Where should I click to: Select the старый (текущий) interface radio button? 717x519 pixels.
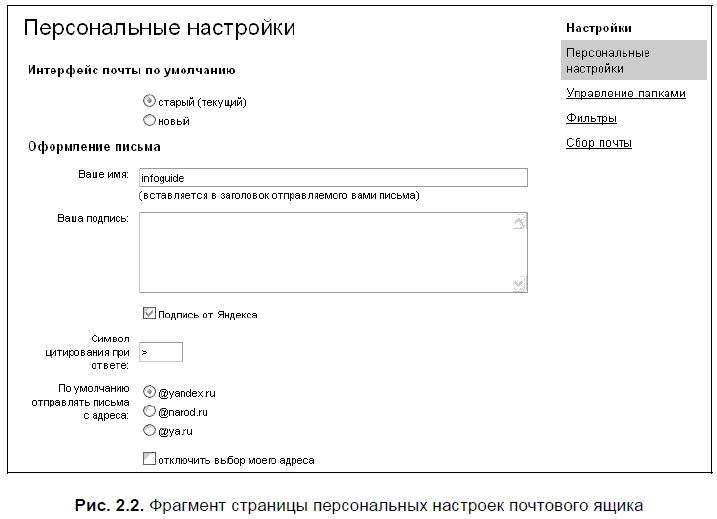click(150, 101)
